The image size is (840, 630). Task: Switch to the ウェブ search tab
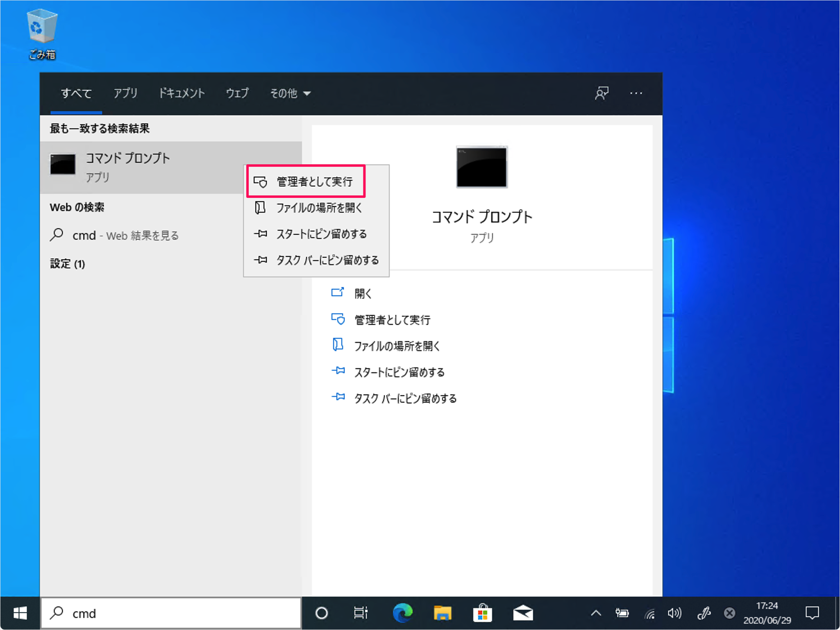(x=237, y=93)
